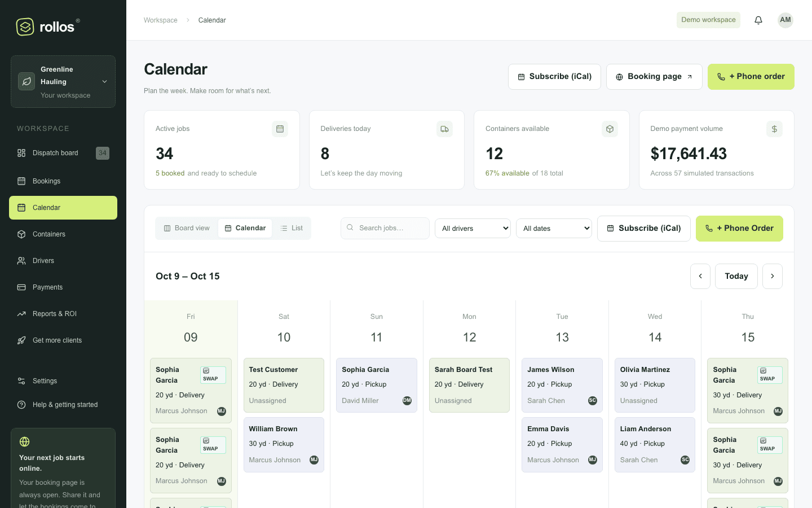This screenshot has width=812, height=508.
Task: Open Bookings in sidebar
Action: click(63, 181)
